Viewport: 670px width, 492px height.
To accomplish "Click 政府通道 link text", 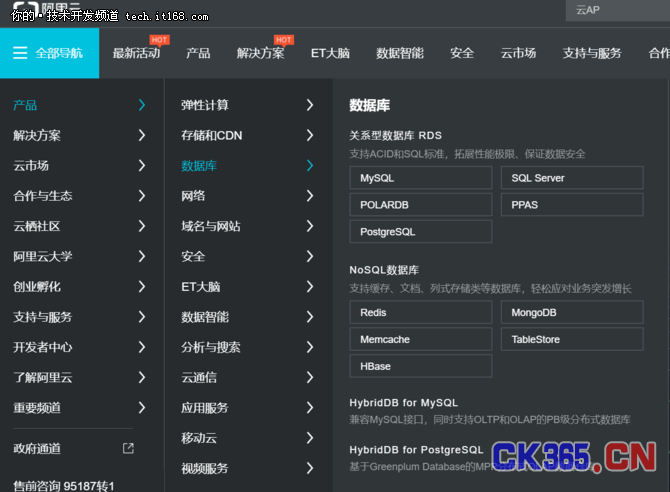I will coord(37,448).
